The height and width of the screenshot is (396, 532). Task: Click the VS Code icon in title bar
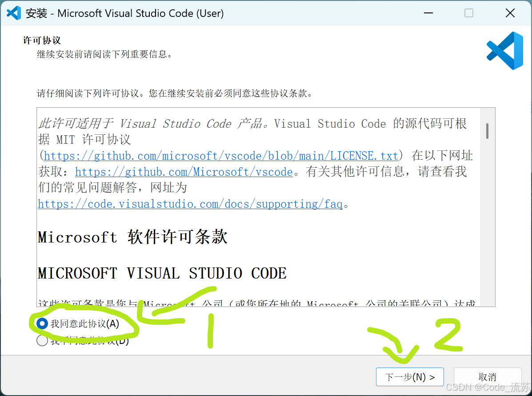[14, 13]
